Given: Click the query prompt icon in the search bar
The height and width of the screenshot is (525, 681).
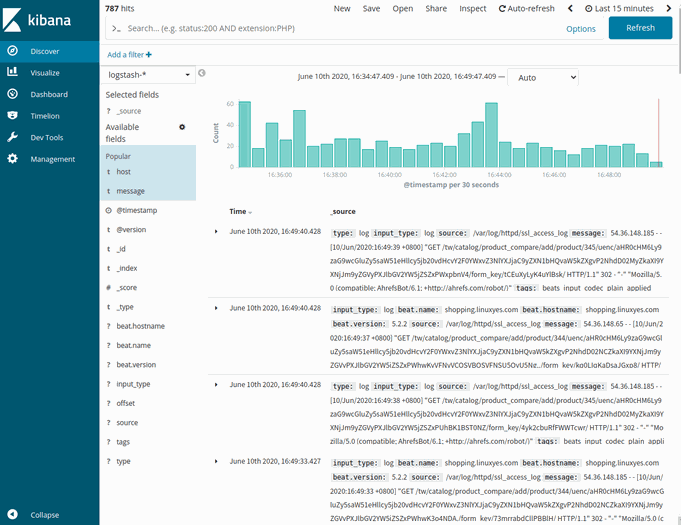Looking at the screenshot, I should click(x=116, y=29).
